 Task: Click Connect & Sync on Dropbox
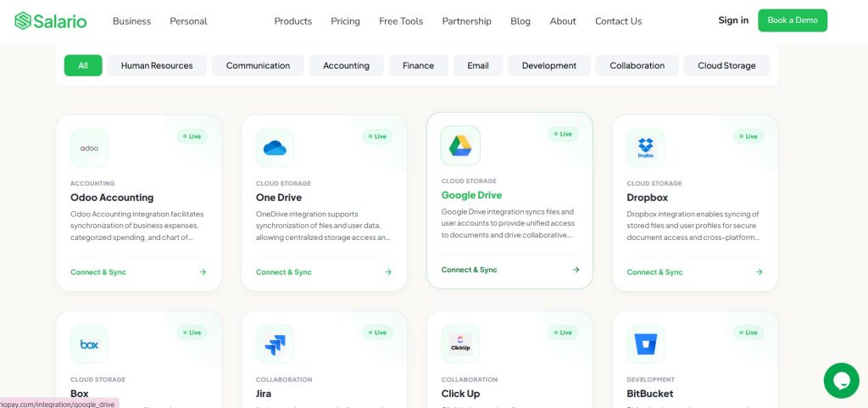pos(654,271)
